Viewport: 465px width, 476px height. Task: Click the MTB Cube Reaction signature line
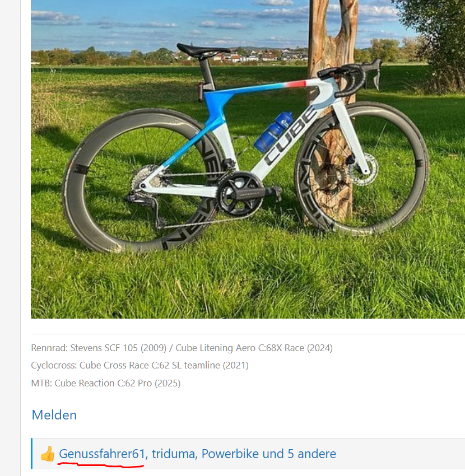pos(106,383)
